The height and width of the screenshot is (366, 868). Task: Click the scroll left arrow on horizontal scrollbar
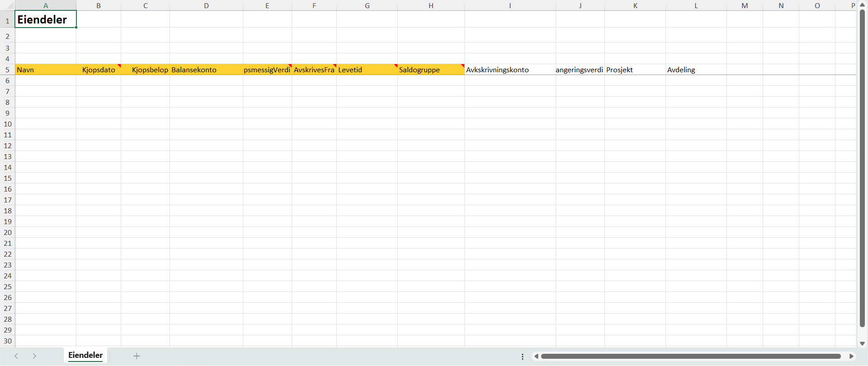(536, 357)
